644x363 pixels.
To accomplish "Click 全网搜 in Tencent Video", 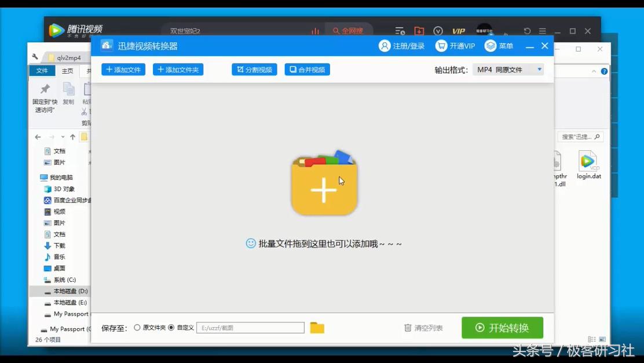I will pos(348,31).
